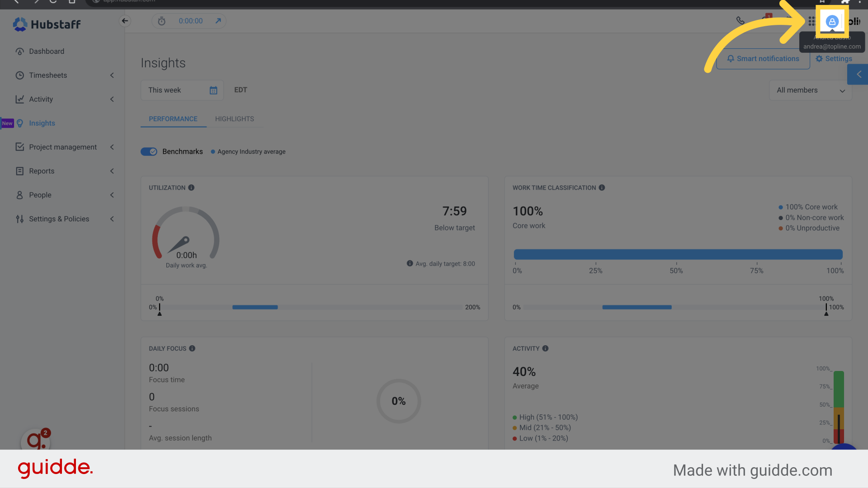Click the Smart notifications button
Image resolution: width=868 pixels, height=488 pixels.
click(x=763, y=59)
